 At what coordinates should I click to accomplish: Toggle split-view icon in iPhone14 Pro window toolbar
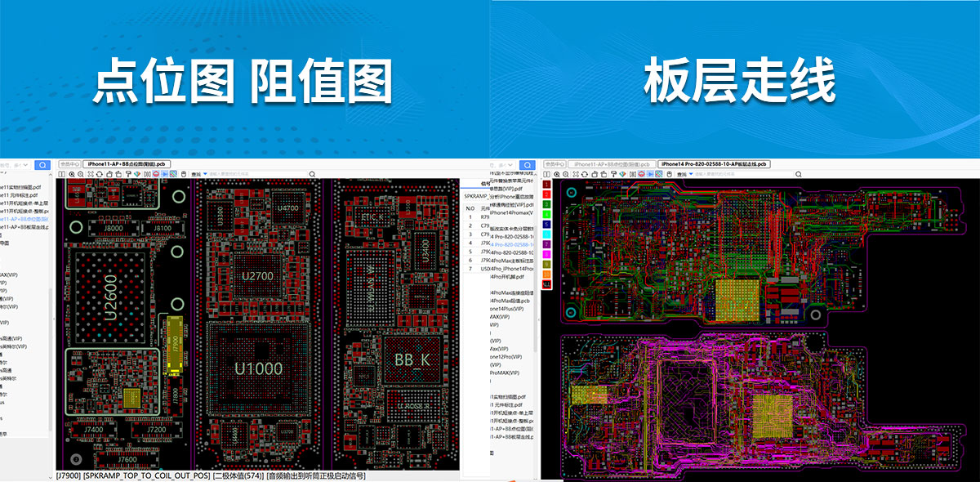tap(546, 174)
